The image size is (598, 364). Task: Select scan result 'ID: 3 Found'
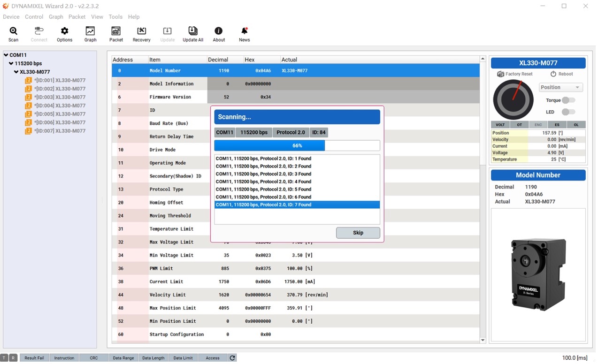tap(297, 174)
